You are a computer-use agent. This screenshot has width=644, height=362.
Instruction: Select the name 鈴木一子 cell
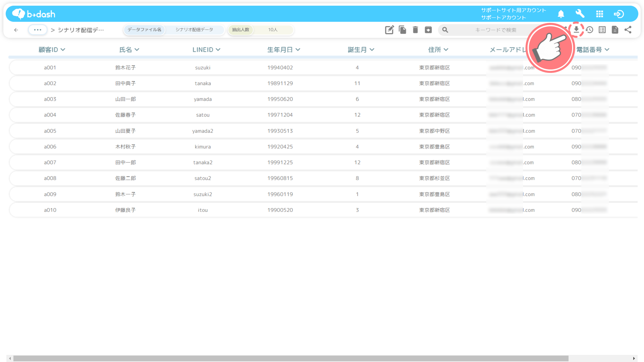125,194
